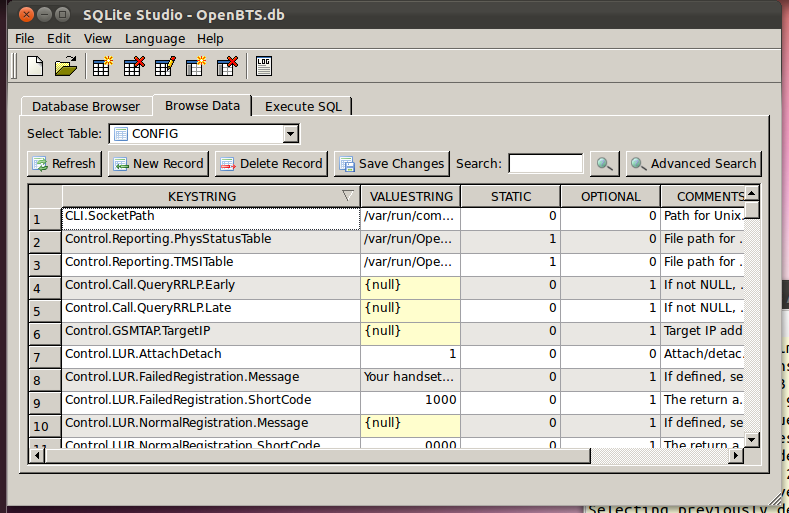
Task: Open the Language menu
Action: click(x=155, y=38)
